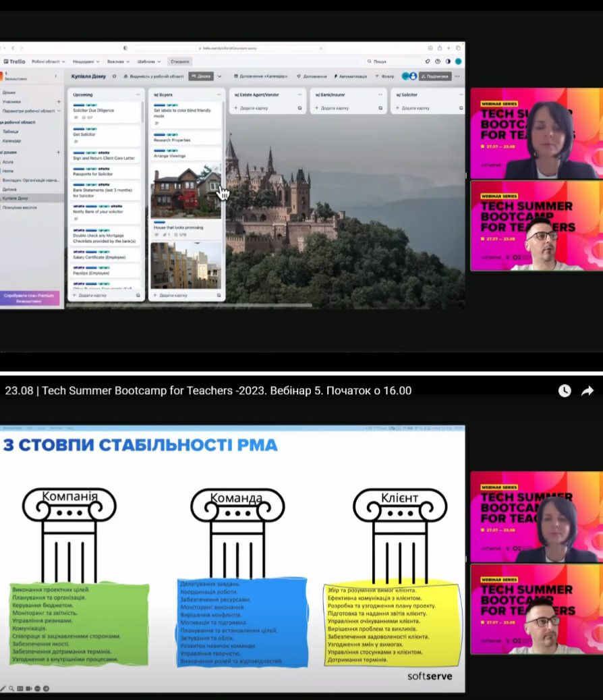This screenshot has height=700, width=603.
Task: Select Календар in the sidebar
Action: click(x=12, y=140)
